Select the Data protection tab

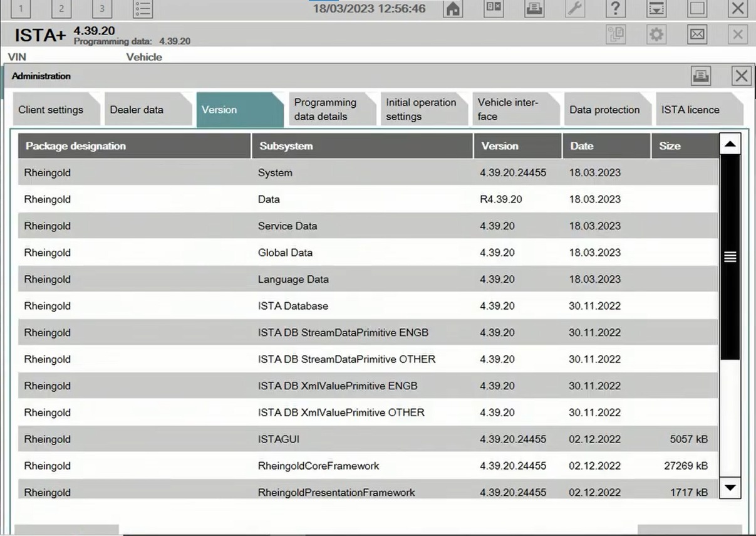click(x=605, y=109)
